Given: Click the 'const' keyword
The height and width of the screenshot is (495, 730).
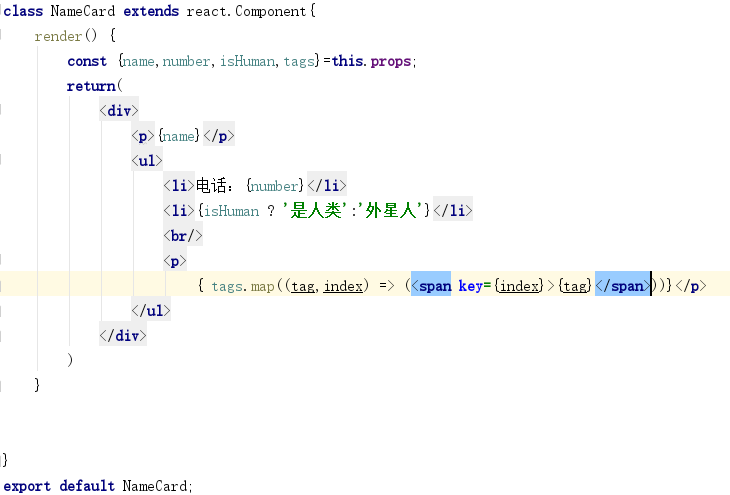Looking at the screenshot, I should pyautogui.click(x=87, y=61).
